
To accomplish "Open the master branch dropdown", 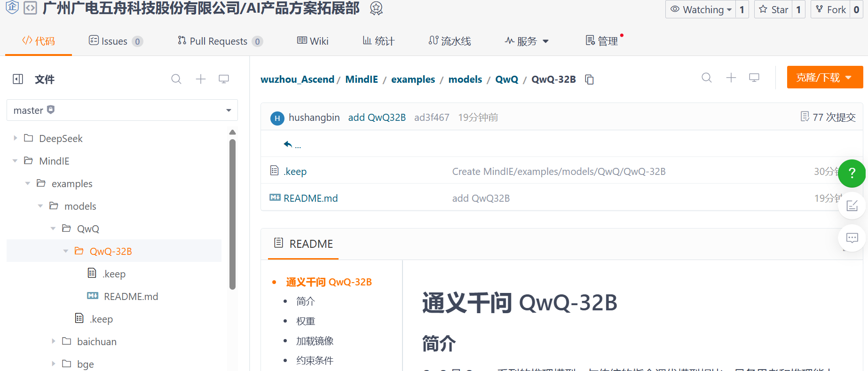I will point(122,110).
